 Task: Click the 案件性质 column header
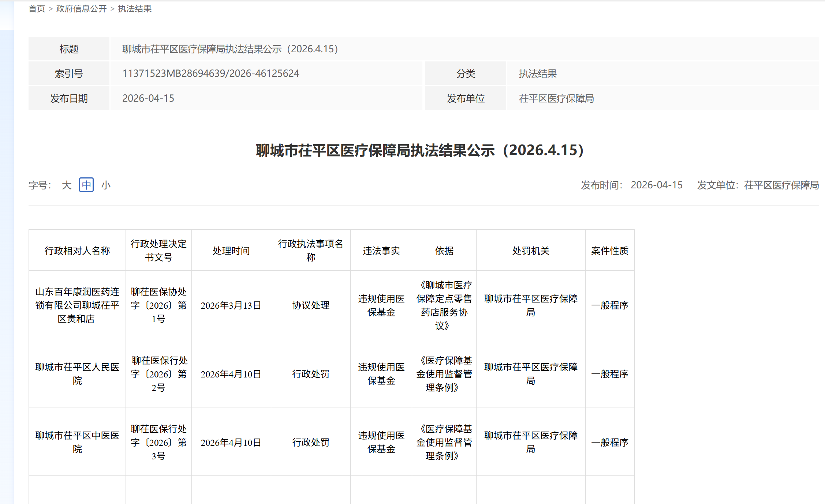609,251
